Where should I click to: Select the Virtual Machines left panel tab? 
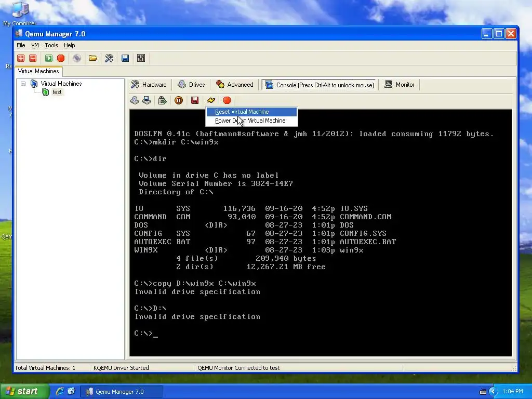38,71
